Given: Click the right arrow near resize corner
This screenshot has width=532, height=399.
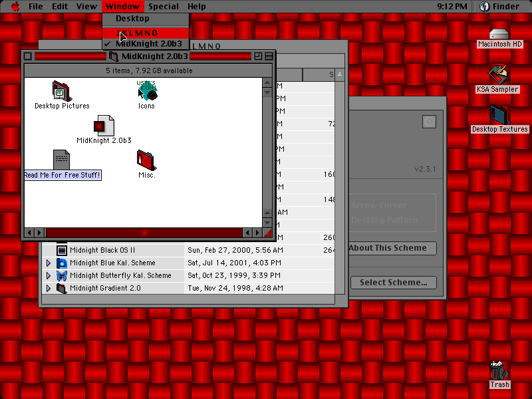Looking at the screenshot, I should click(x=257, y=233).
